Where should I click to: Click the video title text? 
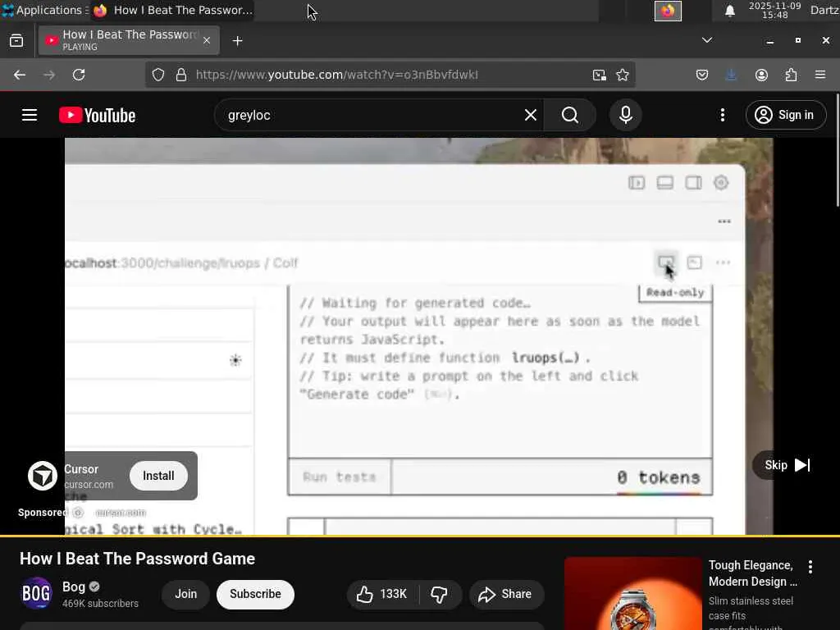(137, 559)
